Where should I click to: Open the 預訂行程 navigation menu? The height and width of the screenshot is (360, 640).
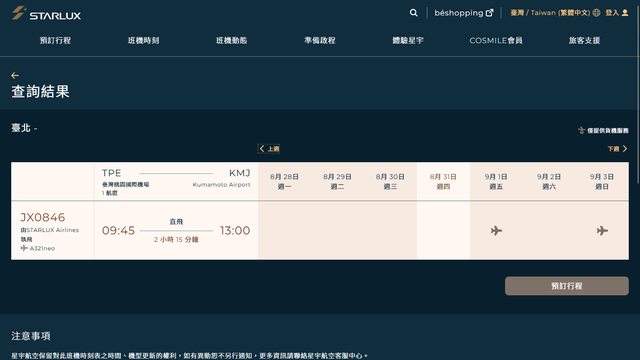pyautogui.click(x=56, y=40)
